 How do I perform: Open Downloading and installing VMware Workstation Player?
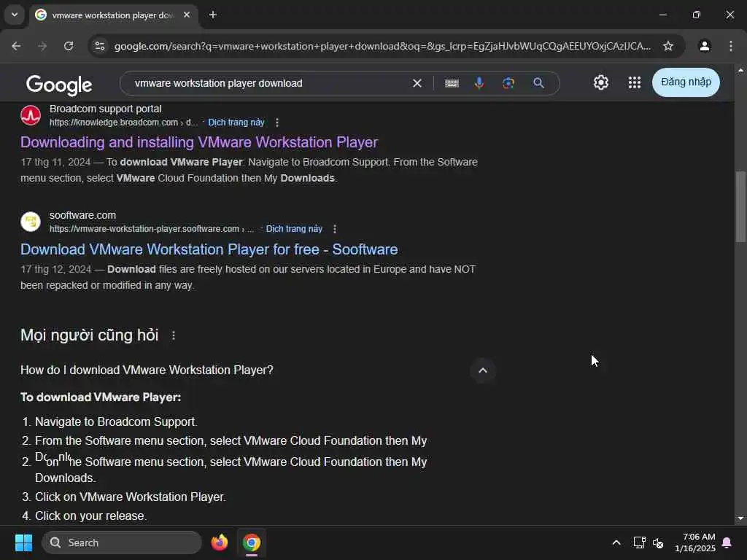coord(199,142)
